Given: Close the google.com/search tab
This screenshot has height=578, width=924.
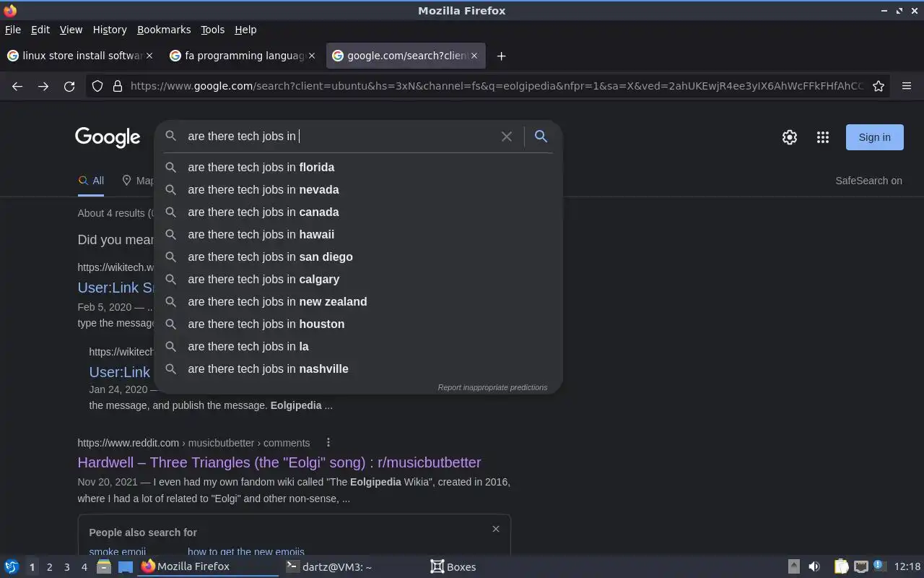Looking at the screenshot, I should click(x=474, y=56).
